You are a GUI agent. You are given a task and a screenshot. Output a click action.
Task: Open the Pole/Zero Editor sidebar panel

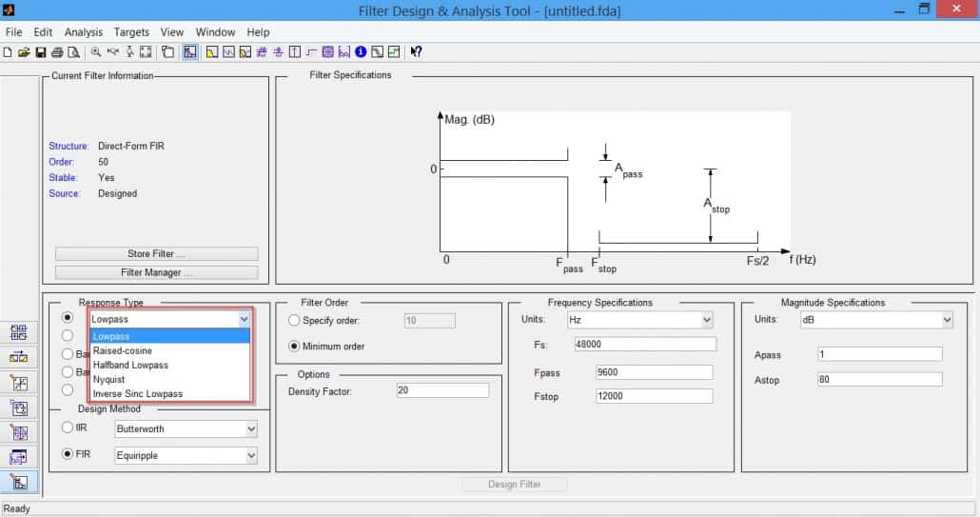point(19,432)
